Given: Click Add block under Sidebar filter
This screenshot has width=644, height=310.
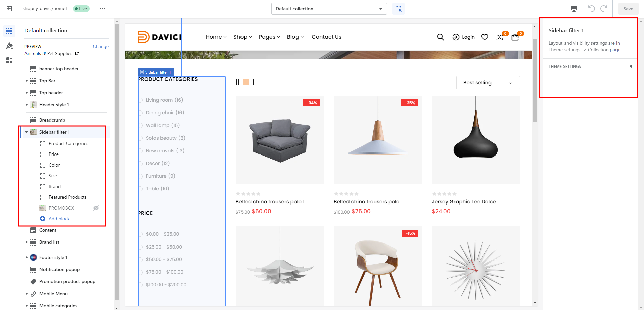Looking at the screenshot, I should click(x=59, y=219).
